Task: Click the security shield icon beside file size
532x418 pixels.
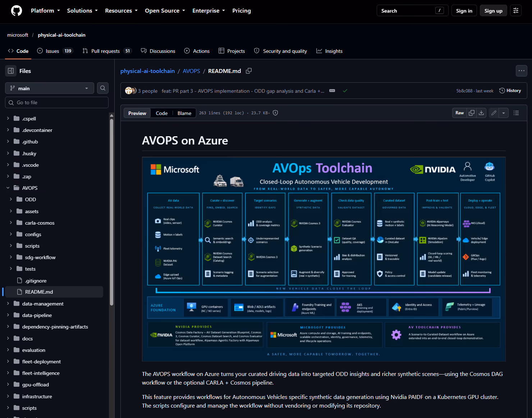Action: click(275, 113)
